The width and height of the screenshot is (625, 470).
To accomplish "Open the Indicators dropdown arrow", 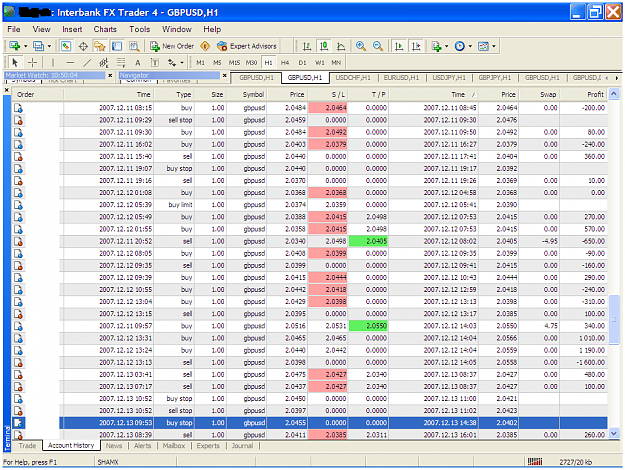I will point(446,46).
